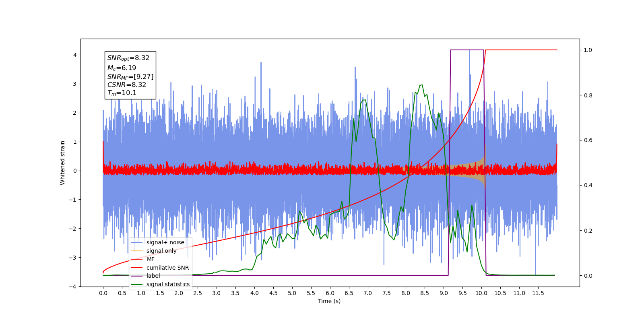The height and width of the screenshot is (322, 644).
Task: Click the 3.5 x-axis tick label
Action: [235, 293]
